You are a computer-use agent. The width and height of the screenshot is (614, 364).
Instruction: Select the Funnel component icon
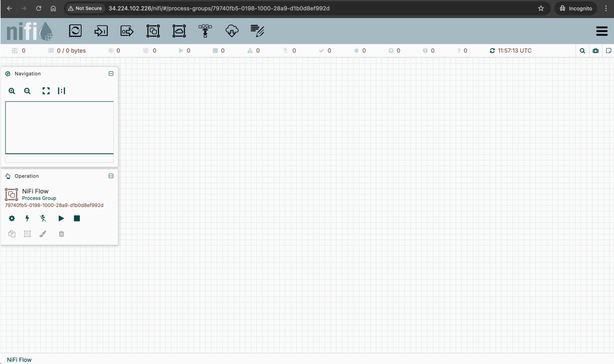pyautogui.click(x=205, y=31)
